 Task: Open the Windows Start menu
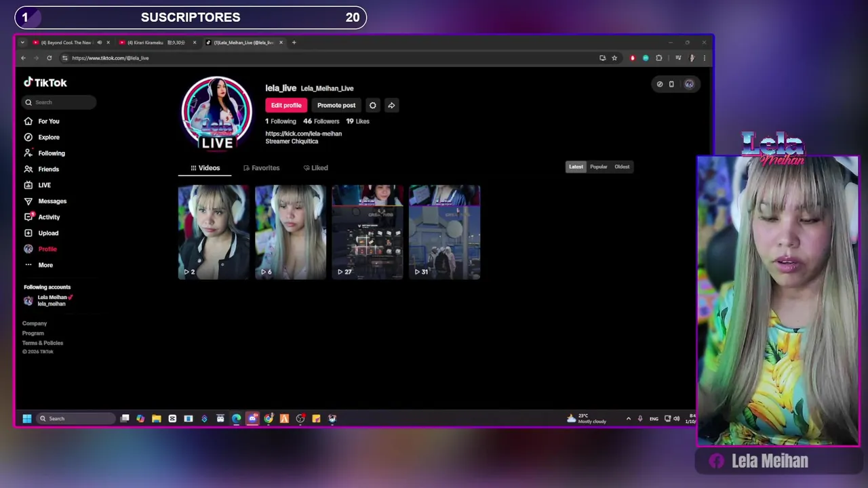27,419
